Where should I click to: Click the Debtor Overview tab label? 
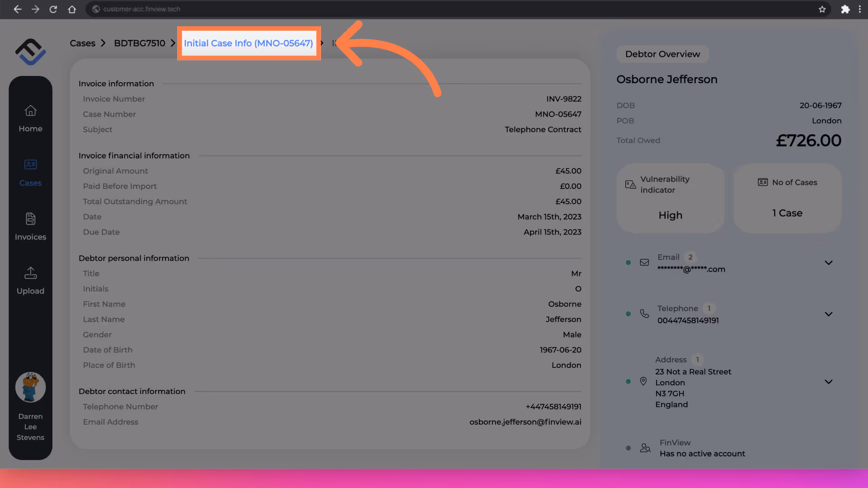[x=662, y=54]
